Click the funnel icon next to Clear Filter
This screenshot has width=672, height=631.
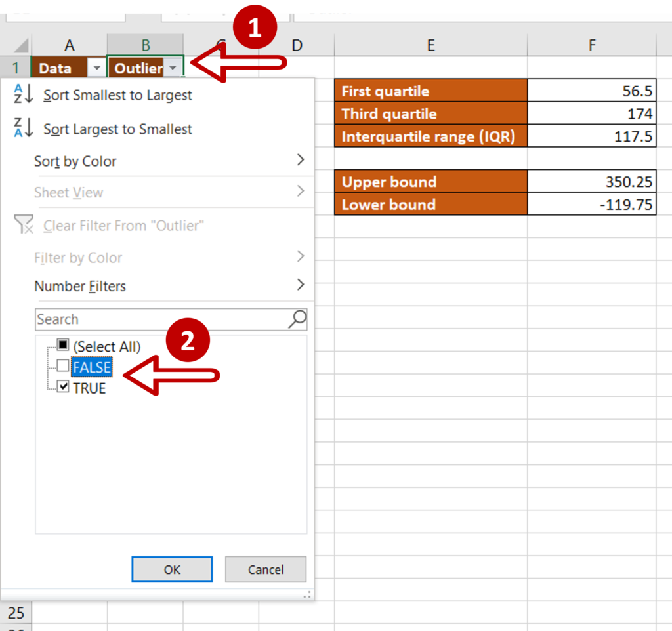[24, 225]
